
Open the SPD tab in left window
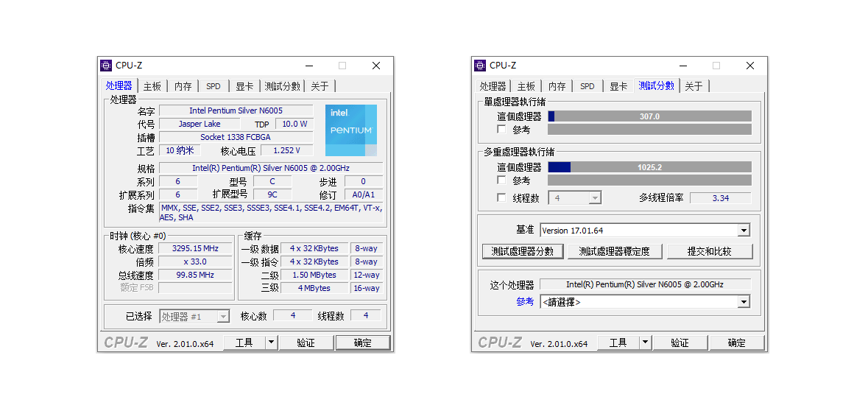click(213, 86)
